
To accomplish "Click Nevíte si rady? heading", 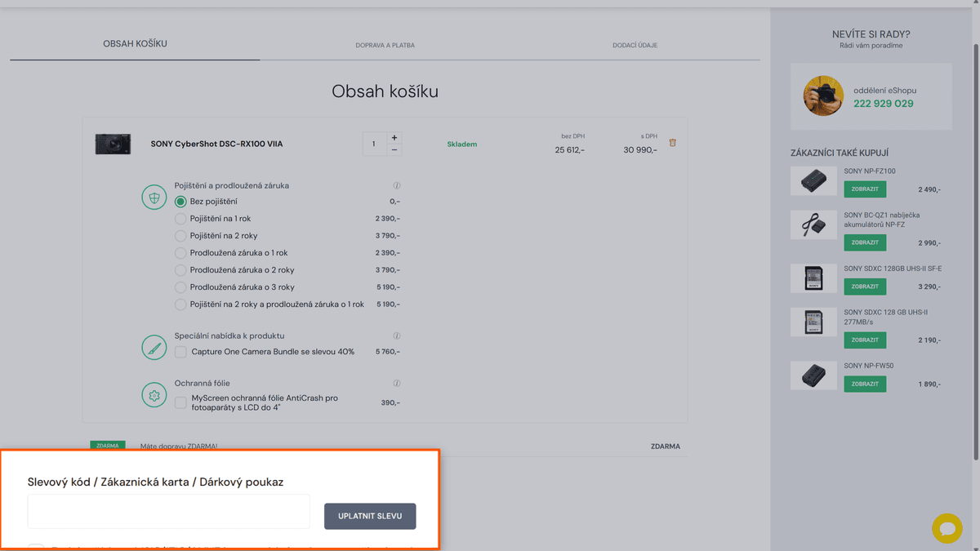I will [x=871, y=34].
